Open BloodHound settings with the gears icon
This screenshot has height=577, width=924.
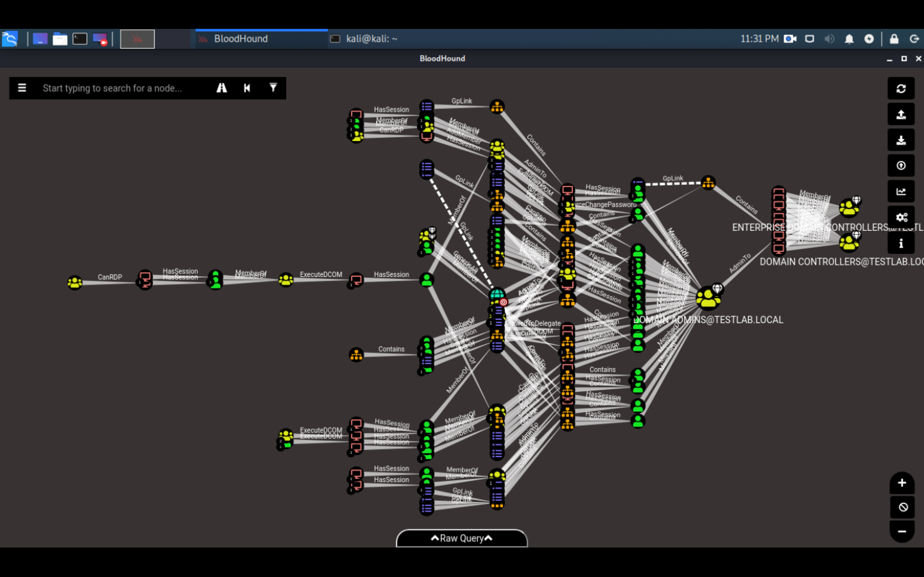point(902,217)
